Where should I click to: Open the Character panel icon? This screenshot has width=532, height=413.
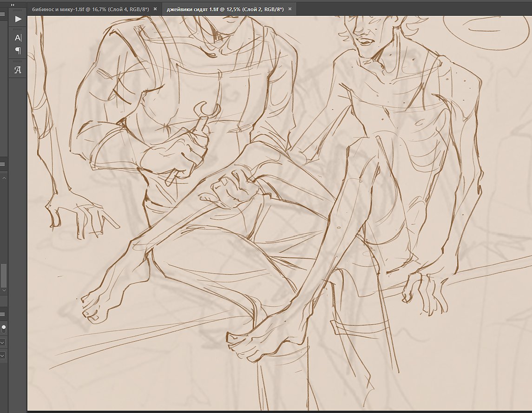point(18,38)
